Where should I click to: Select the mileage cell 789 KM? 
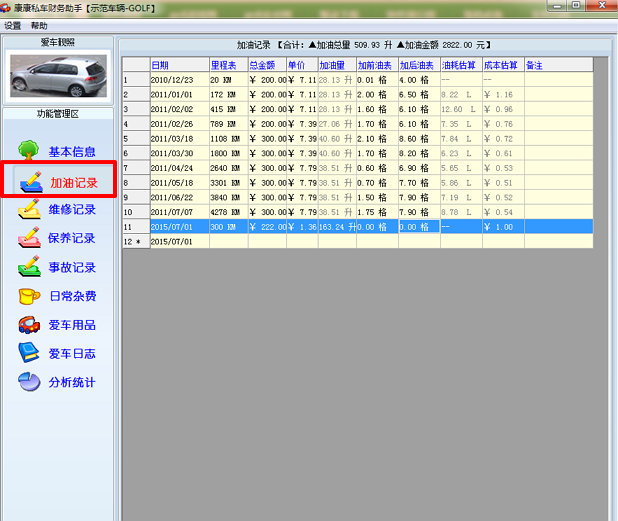click(229, 124)
